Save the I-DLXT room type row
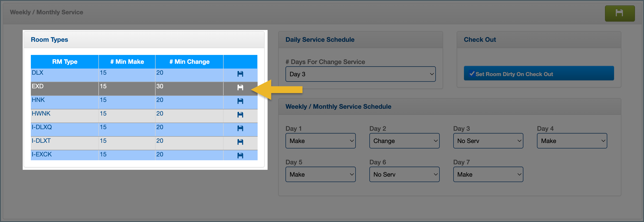 tap(240, 142)
